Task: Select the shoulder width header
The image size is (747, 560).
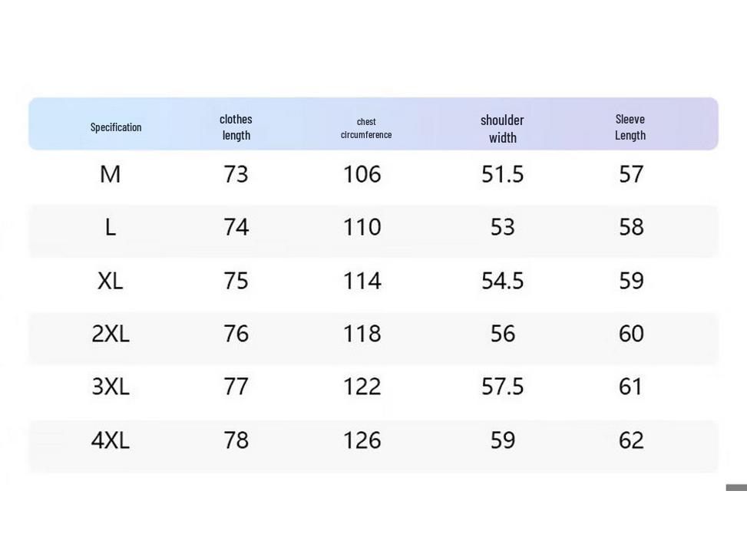Action: pos(502,129)
